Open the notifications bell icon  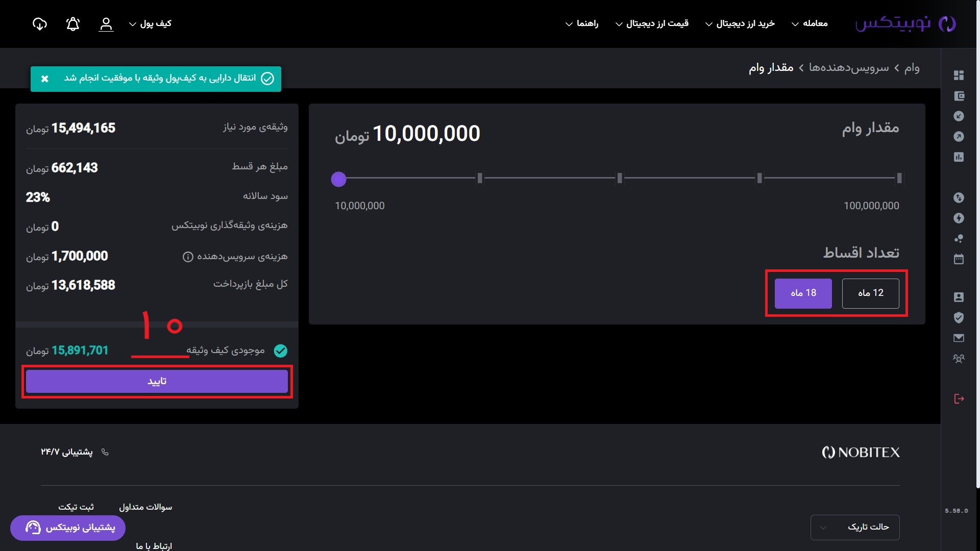tap(73, 24)
